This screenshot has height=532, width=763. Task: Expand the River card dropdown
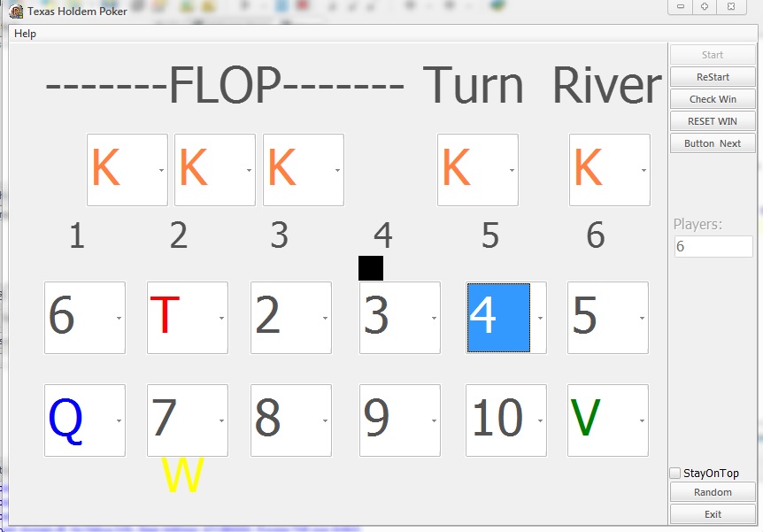coord(644,171)
